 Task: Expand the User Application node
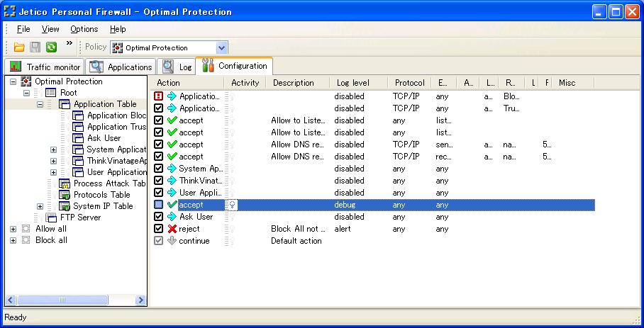pos(53,172)
